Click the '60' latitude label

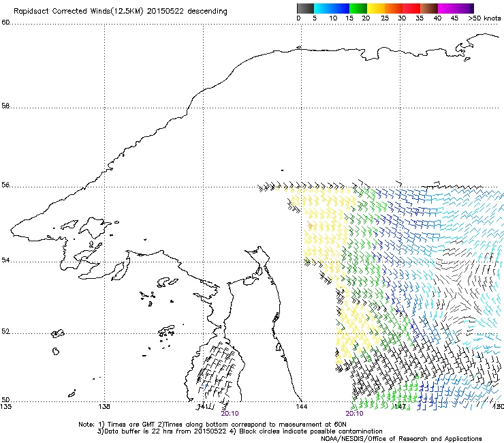pos(5,22)
